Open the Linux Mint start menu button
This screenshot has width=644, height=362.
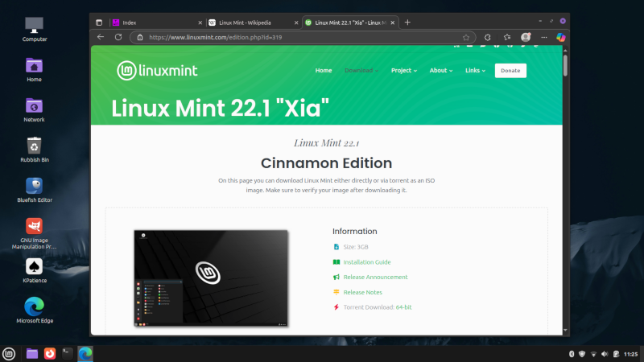(9, 353)
